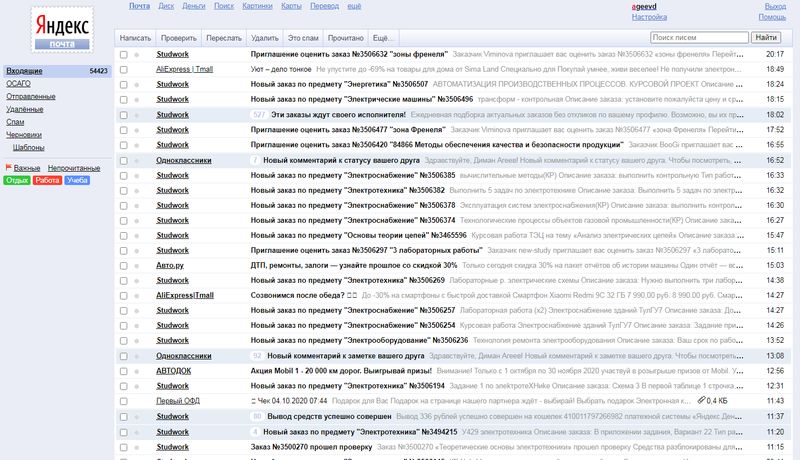This screenshot has width=800, height=460.
Task: Check the Первый ОФД email checkbox
Action: pos(123,401)
